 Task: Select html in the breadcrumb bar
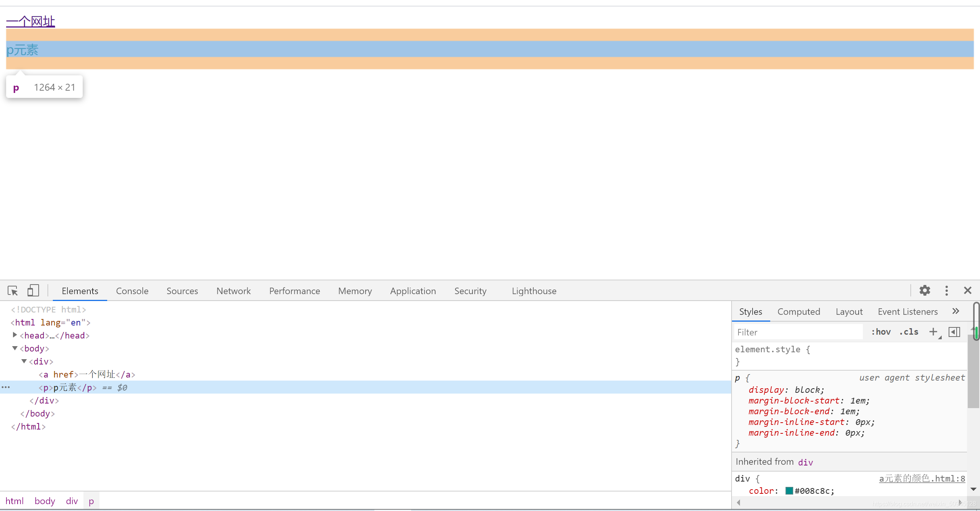click(x=15, y=501)
